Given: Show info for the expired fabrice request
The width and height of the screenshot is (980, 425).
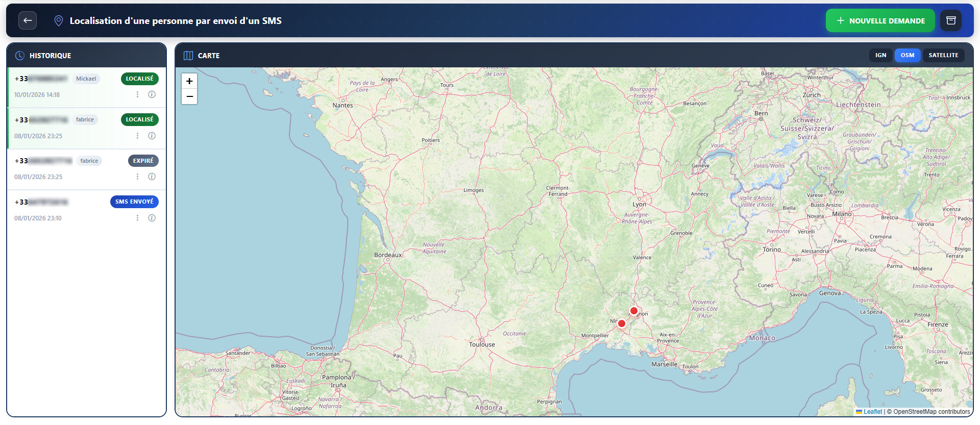Looking at the screenshot, I should (x=152, y=177).
